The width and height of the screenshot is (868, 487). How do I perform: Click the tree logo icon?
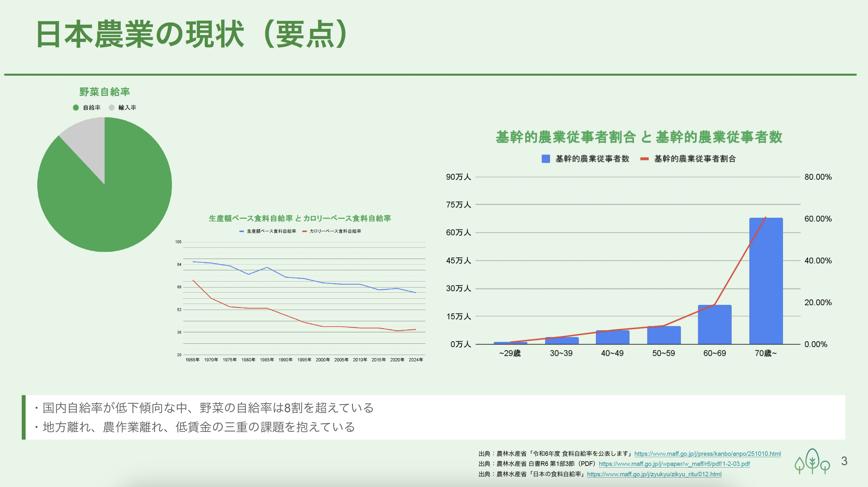coord(812,461)
